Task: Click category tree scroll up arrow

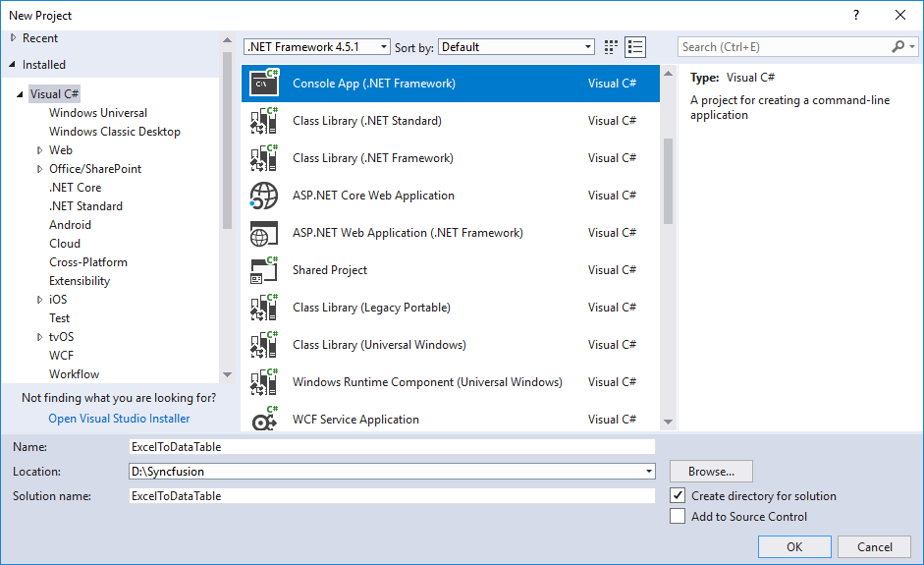Action: pos(228,40)
